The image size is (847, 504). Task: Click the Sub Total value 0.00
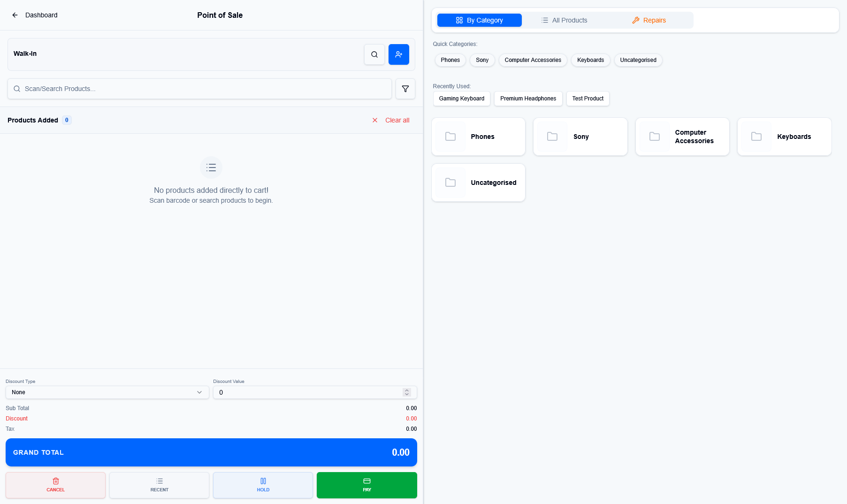click(x=411, y=408)
